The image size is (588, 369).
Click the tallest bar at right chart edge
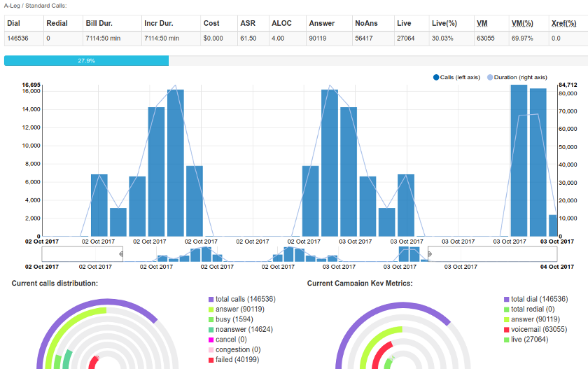519,160
